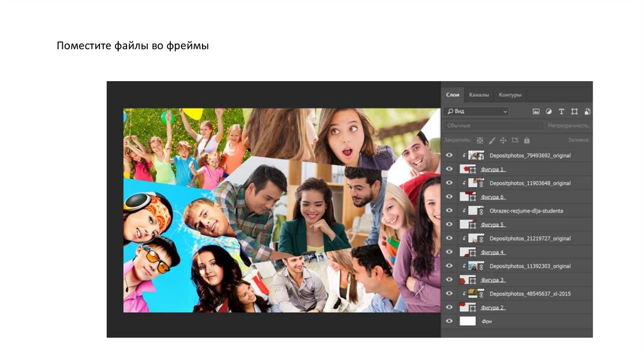
Task: Select thumbnail of Фигура 1 frame layer
Action: coord(467,169)
